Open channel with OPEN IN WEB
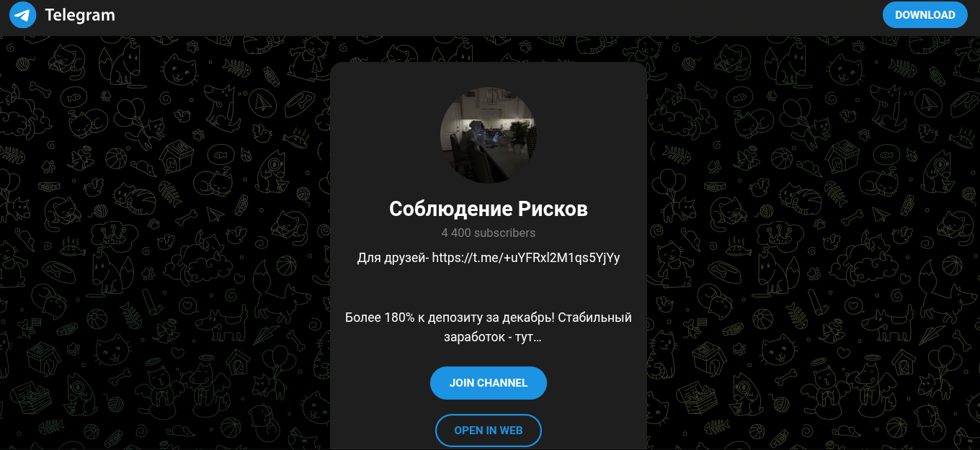The image size is (980, 450). point(489,431)
